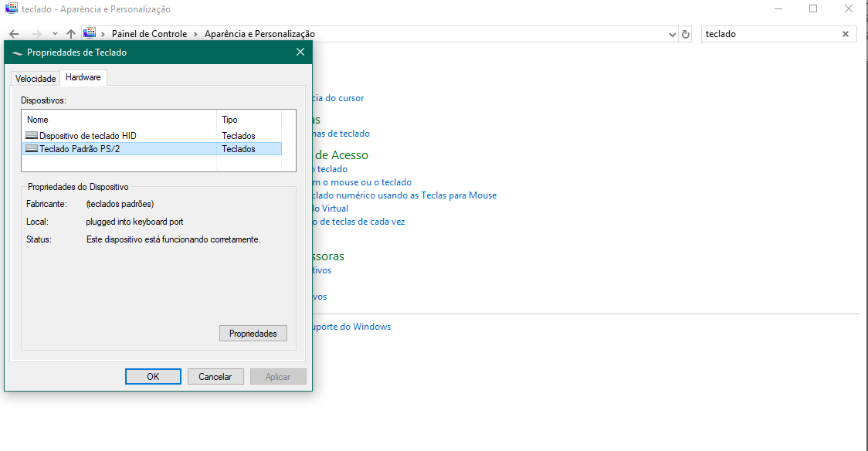The width and height of the screenshot is (868, 451).
Task: Select Aparência e Personalização breadcrumb
Action: coord(259,34)
